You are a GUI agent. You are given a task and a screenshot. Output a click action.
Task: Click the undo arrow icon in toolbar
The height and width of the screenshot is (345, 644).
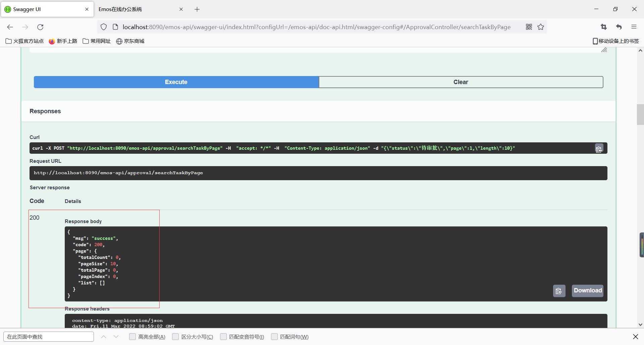(x=619, y=27)
